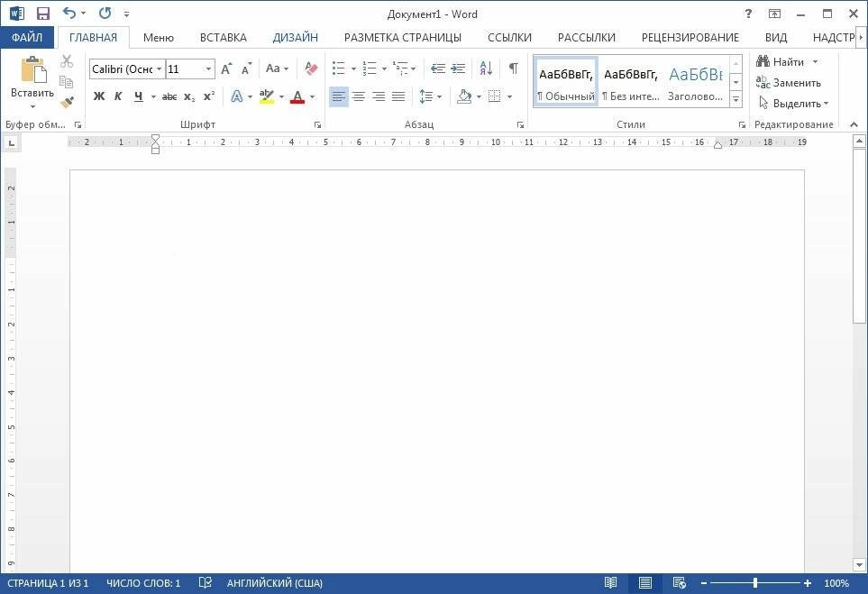Click the Save icon in quick access toolbar
The width and height of the screenshot is (868, 594).
point(42,14)
